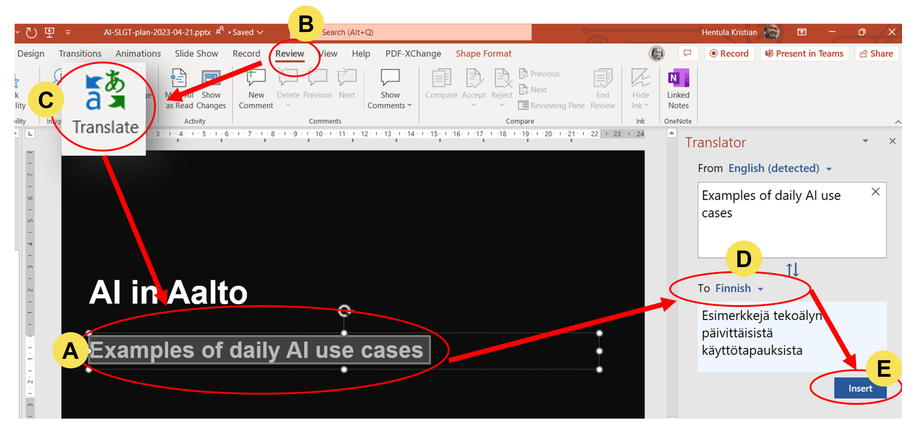Viewport: 912px width, 432px height.
Task: Open the To Finnish language dropdown
Action: [738, 289]
